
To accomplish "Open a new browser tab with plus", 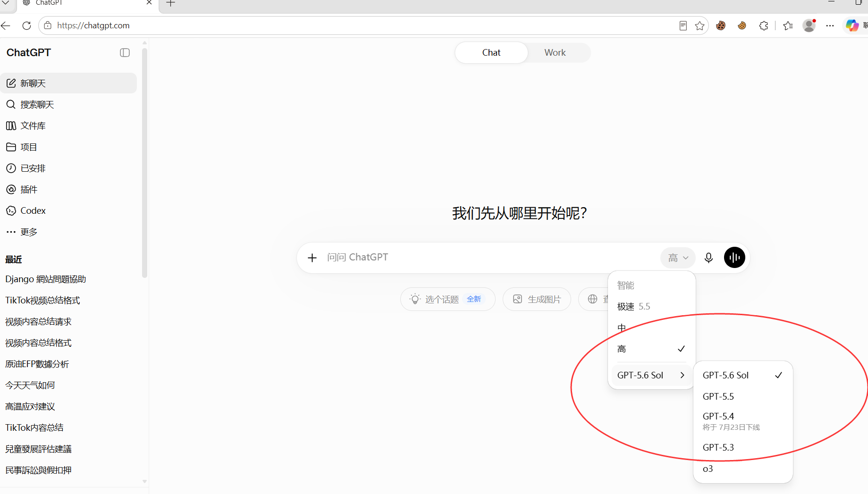I will click(x=171, y=3).
